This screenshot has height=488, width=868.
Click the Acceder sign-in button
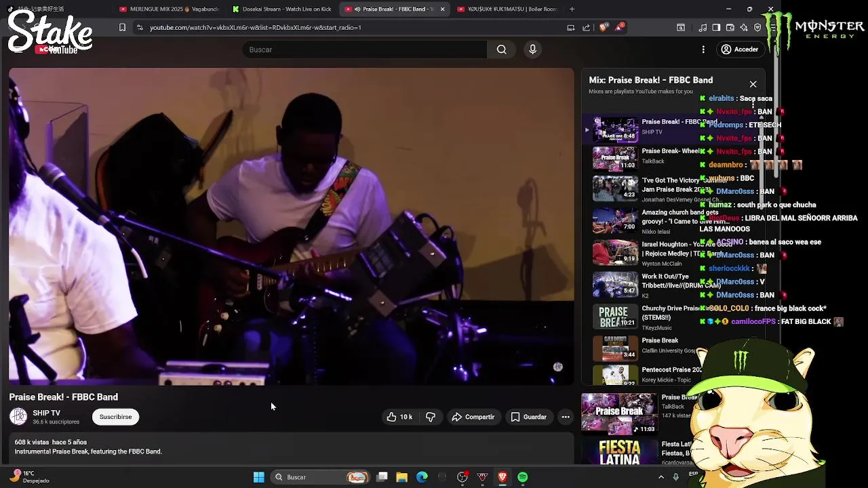pos(740,49)
